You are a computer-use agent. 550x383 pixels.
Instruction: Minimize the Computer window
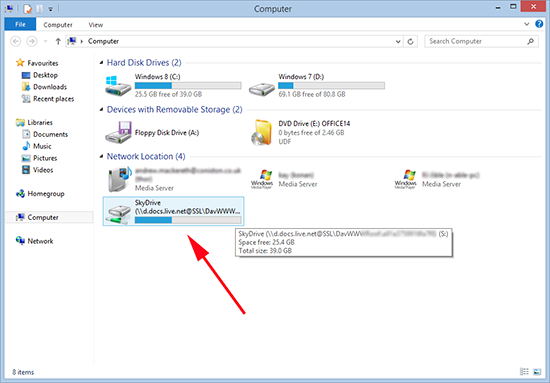click(x=498, y=7)
